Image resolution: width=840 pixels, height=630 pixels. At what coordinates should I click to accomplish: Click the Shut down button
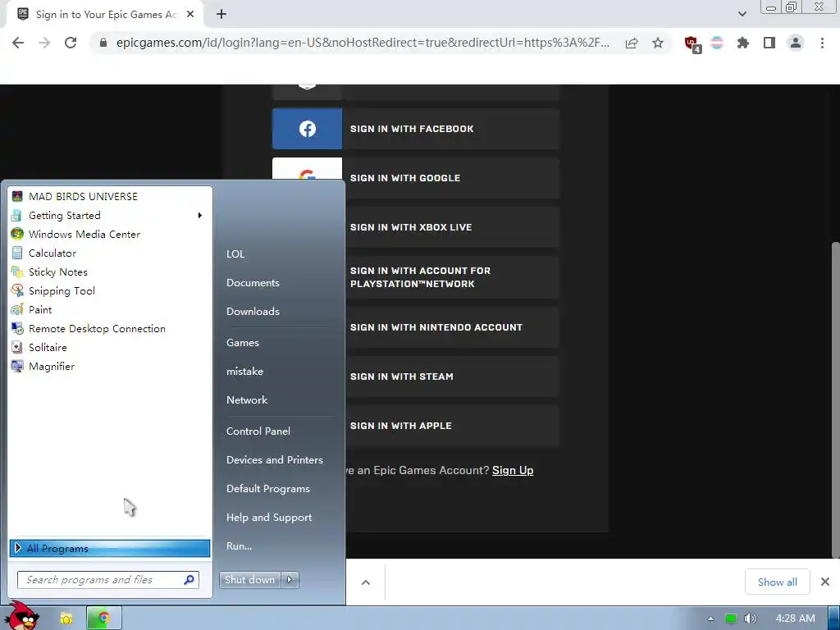click(249, 580)
